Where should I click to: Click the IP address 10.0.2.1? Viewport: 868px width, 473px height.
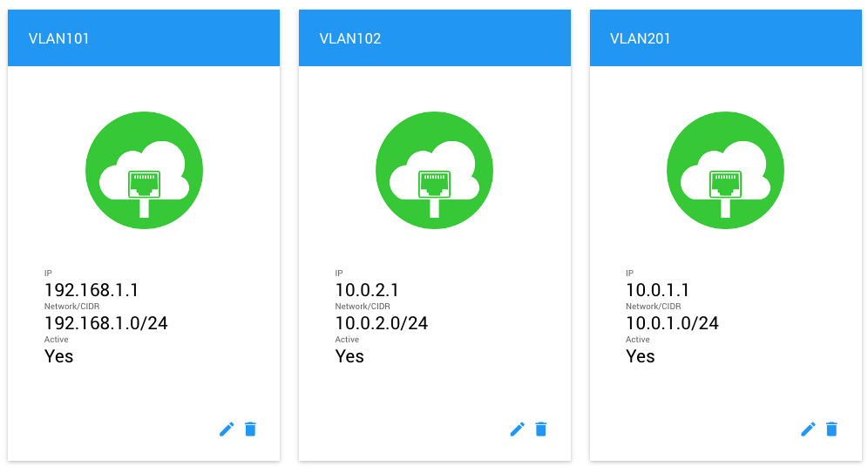367,290
